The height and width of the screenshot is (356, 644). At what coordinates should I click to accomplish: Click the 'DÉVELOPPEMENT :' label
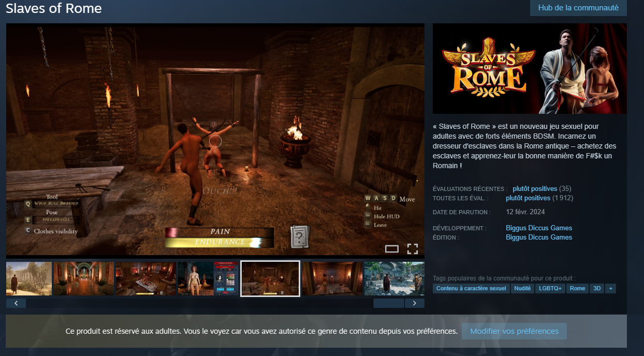pyautogui.click(x=460, y=228)
